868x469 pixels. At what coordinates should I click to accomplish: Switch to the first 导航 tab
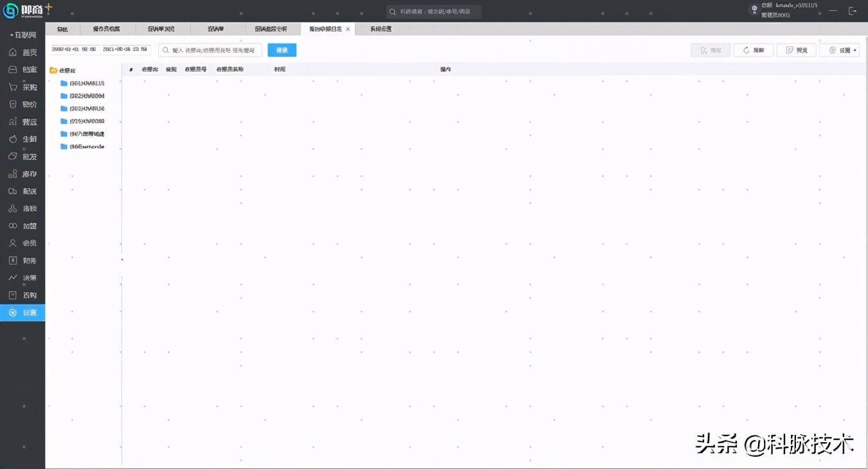click(62, 29)
